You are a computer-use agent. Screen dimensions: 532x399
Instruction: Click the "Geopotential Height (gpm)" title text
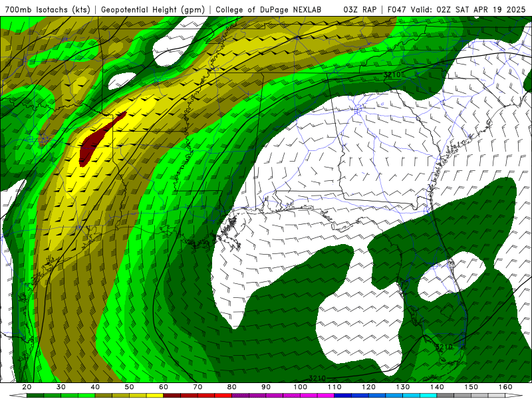[x=153, y=10]
